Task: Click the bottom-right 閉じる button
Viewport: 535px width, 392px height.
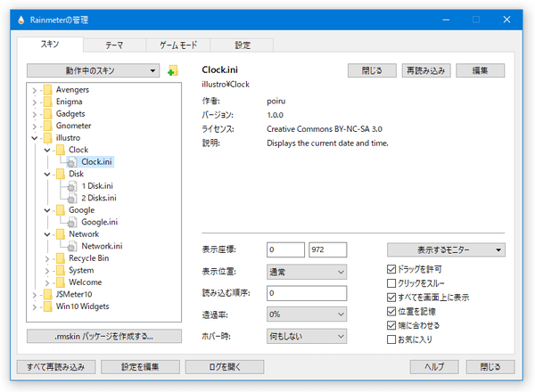Action: (x=490, y=367)
